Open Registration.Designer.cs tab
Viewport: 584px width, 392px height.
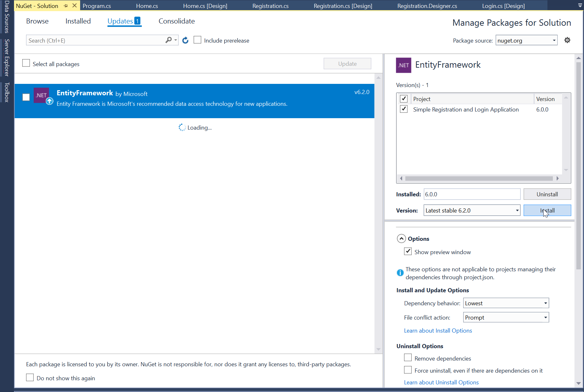tap(427, 6)
